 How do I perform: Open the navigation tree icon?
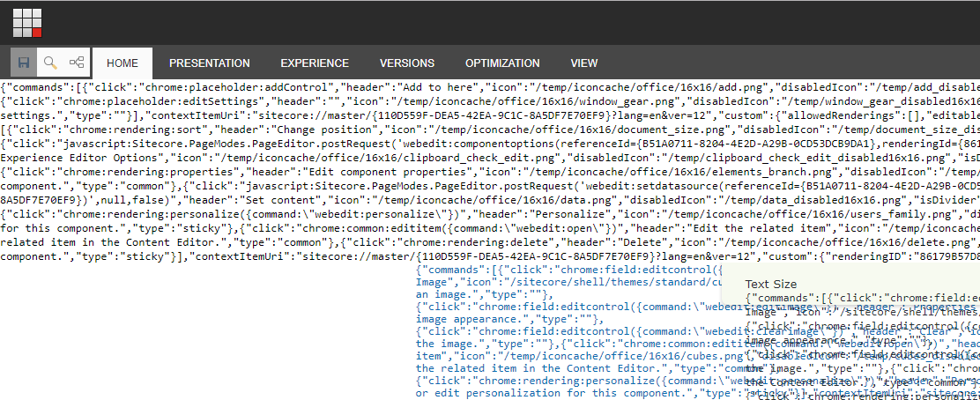pyautogui.click(x=77, y=63)
